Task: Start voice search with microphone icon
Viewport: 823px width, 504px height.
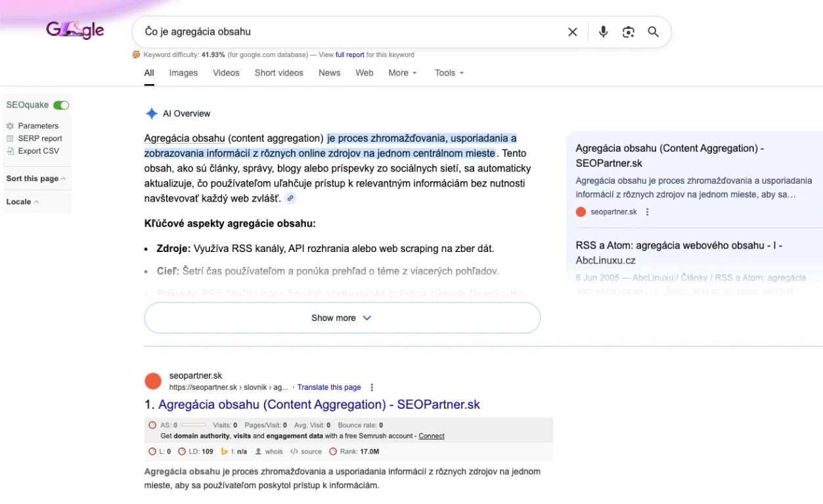Action: point(603,32)
